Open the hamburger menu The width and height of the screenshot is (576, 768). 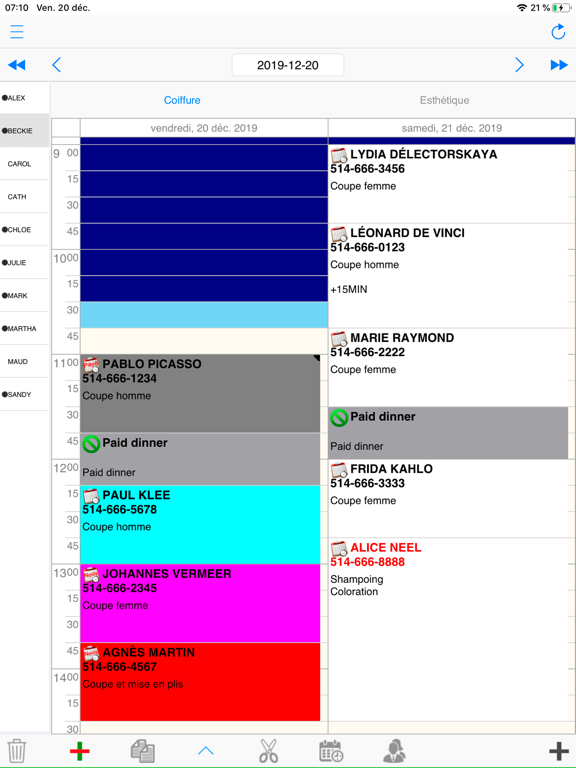tap(17, 32)
